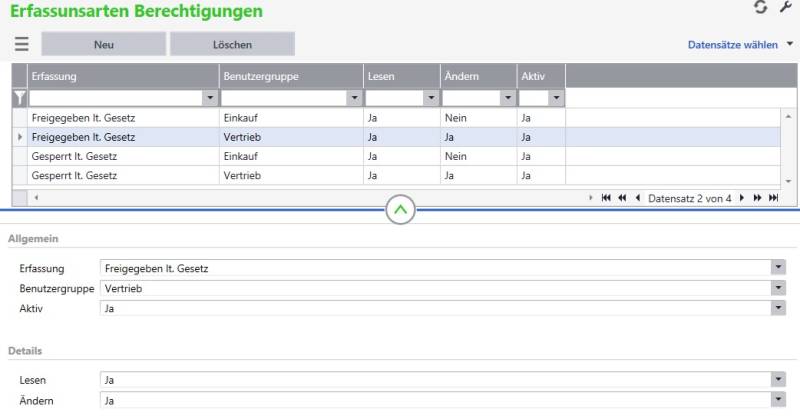Select row Gesperrt lt. Gesetz Einkauf
The height and width of the screenshot is (416, 800).
(x=120, y=156)
